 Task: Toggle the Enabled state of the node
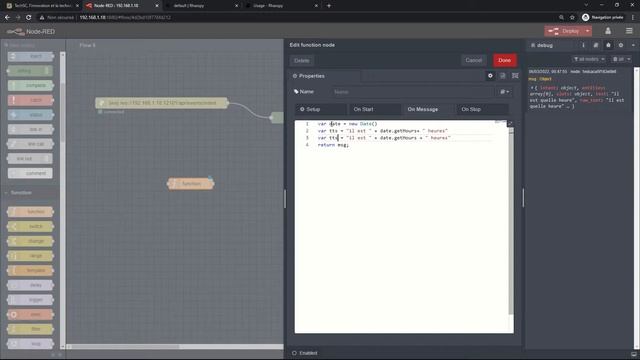pyautogui.click(x=304, y=353)
